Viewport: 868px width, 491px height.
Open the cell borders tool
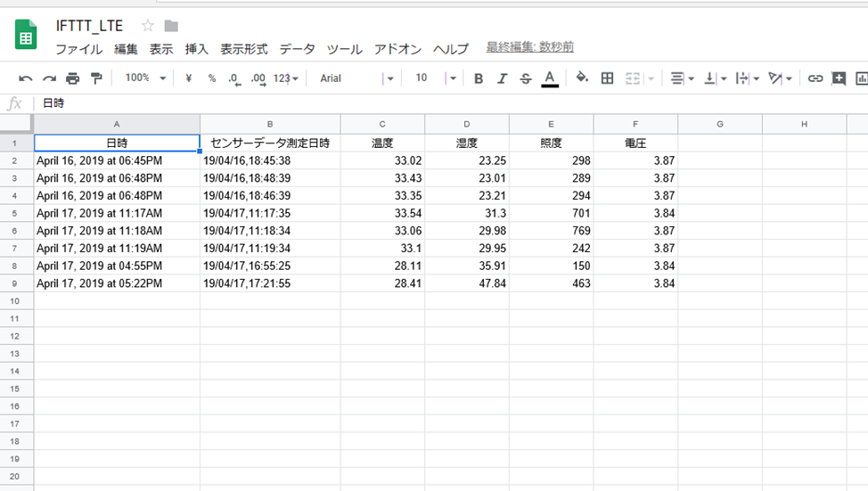(608, 78)
